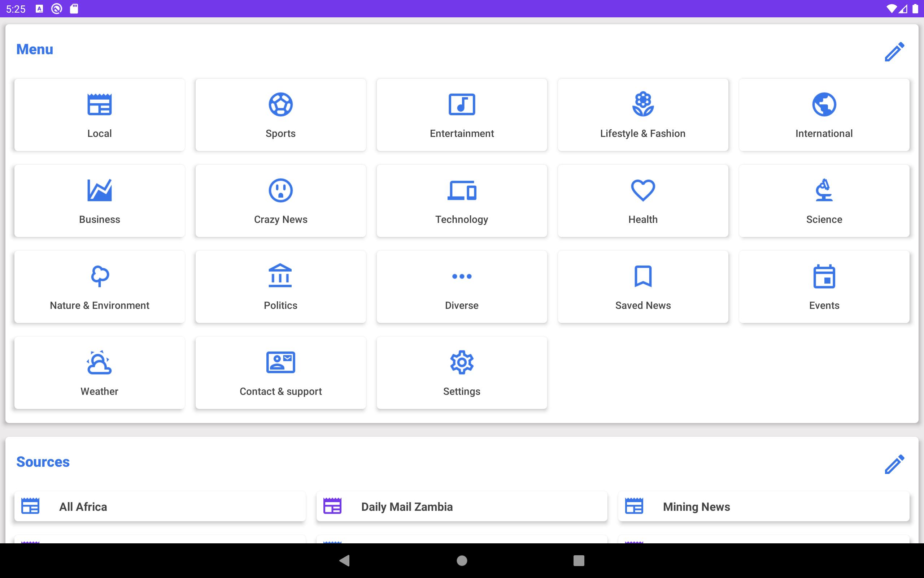Tap the Nature & Environment label
The image size is (924, 578).
click(99, 306)
